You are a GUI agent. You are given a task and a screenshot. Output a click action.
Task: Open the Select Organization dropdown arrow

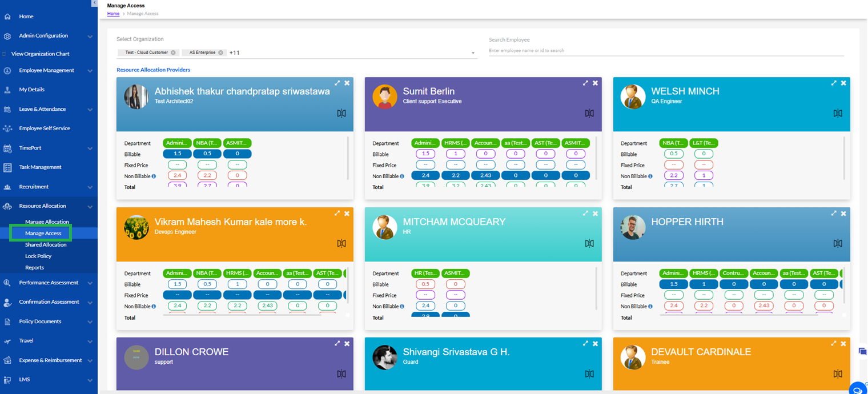click(473, 53)
